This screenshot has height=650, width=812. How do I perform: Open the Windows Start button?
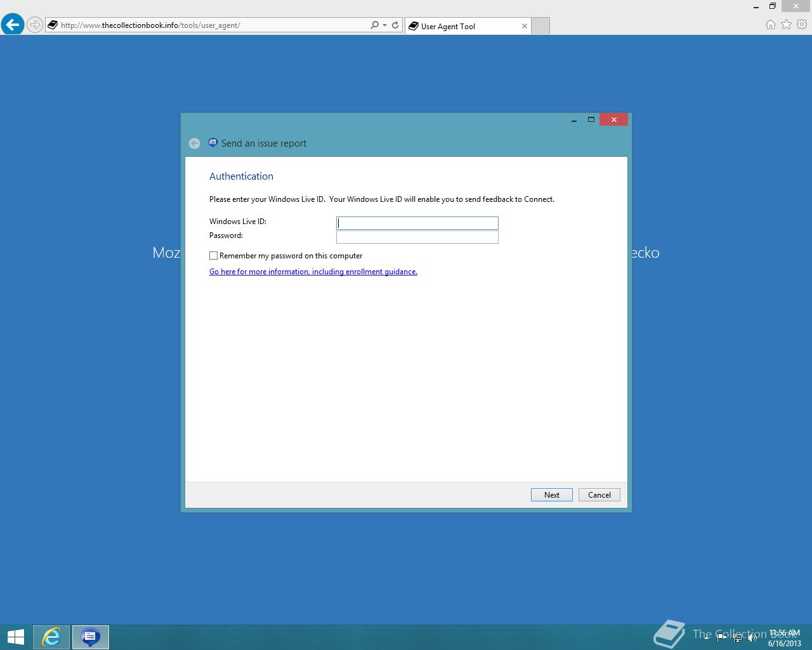coord(15,637)
